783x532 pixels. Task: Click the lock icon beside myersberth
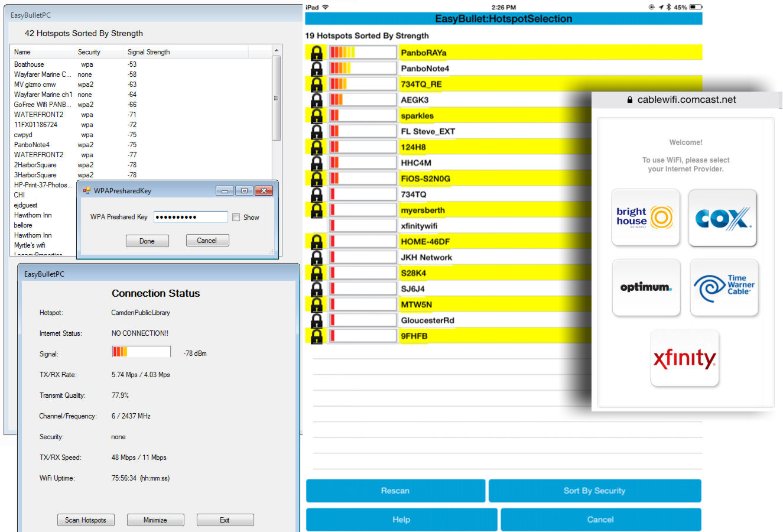pos(317,210)
